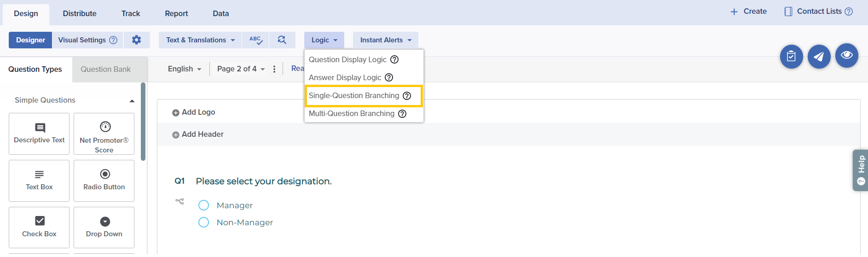Screen dimensions: 868x257
Task: Add a Check Box question type
Action: tap(39, 227)
